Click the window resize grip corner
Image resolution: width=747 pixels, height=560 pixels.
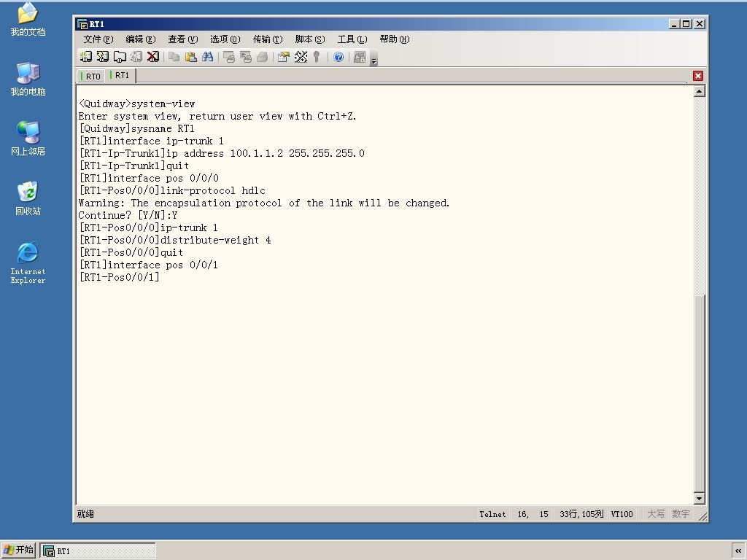coord(703,517)
